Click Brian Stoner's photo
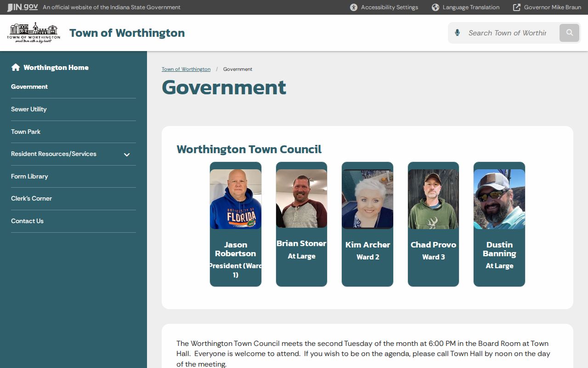Screen dimensions: 588x368 tap(301, 198)
